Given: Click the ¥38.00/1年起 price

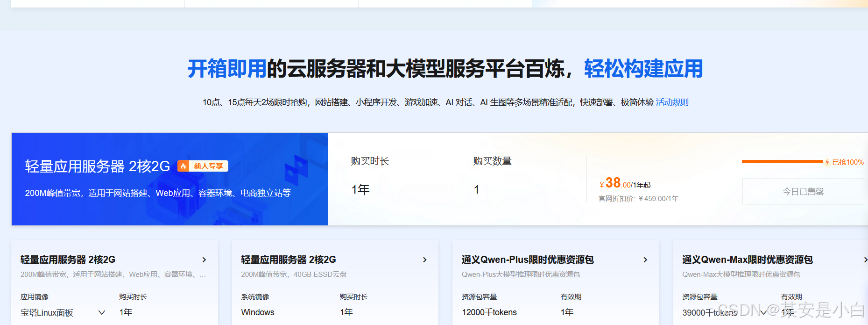Looking at the screenshot, I should tap(625, 183).
